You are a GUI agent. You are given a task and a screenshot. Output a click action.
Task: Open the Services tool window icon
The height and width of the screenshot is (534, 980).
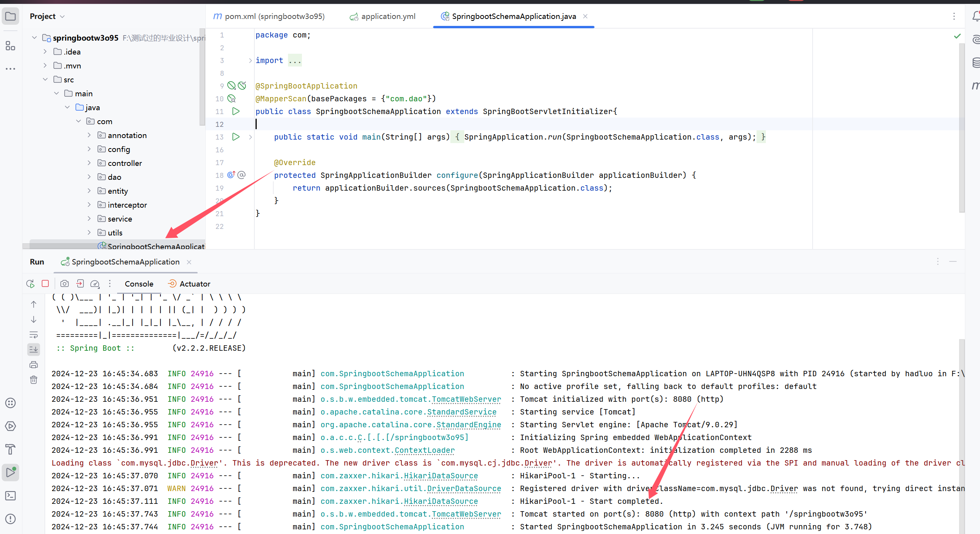tap(10, 426)
